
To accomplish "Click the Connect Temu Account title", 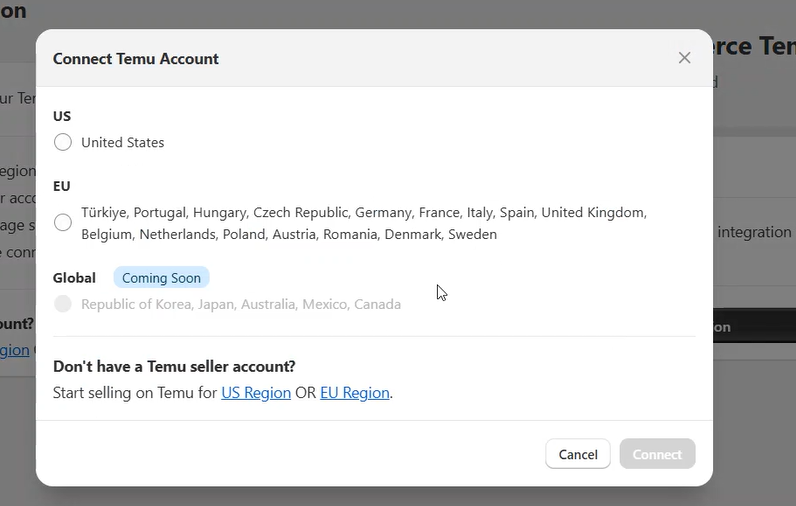I will pyautogui.click(x=136, y=59).
